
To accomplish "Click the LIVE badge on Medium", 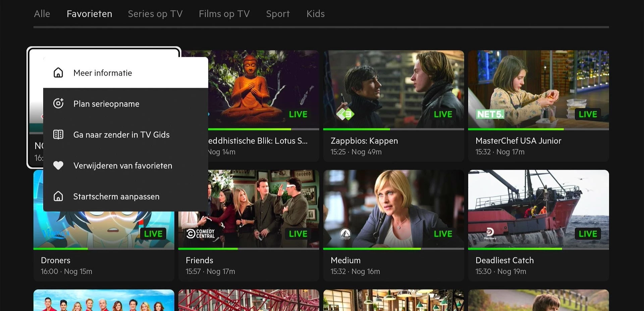I will pyautogui.click(x=443, y=234).
